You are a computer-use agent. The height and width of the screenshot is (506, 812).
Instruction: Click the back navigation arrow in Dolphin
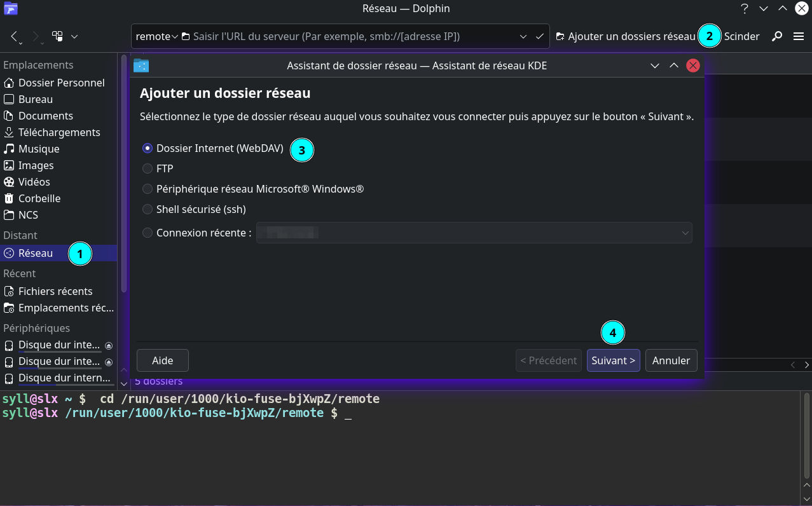tap(15, 36)
